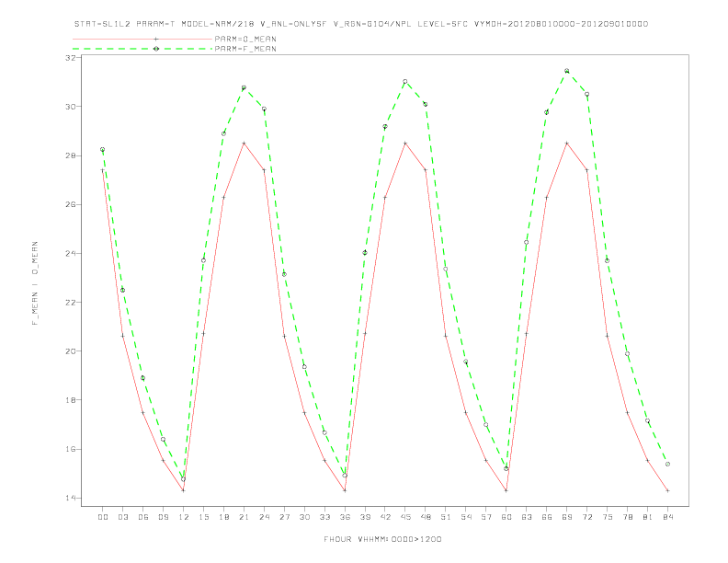Click the x-axis caption FHOUR VHHMM: 0000>1200
The image size is (728, 563).
click(x=382, y=539)
